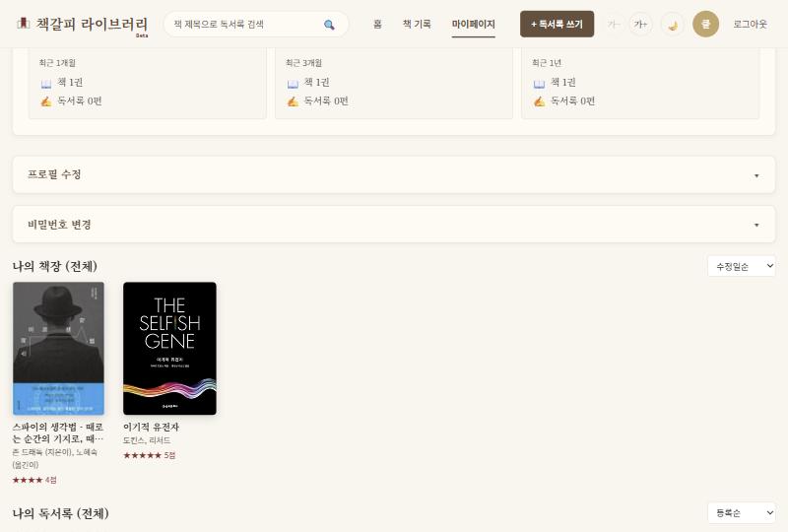
Task: Decrease font size with 가- button
Action: coord(613,24)
